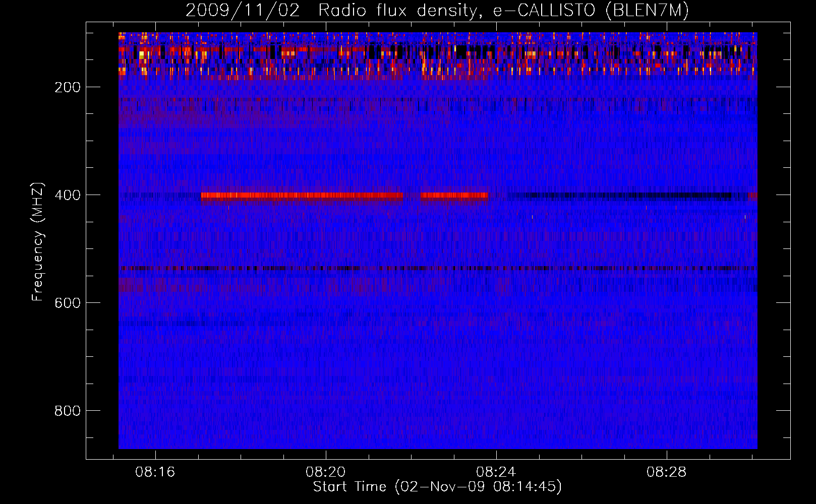Viewport: 816px width, 504px height.
Task: Click the shorter red band segment near 08:23
Action: (x=454, y=196)
